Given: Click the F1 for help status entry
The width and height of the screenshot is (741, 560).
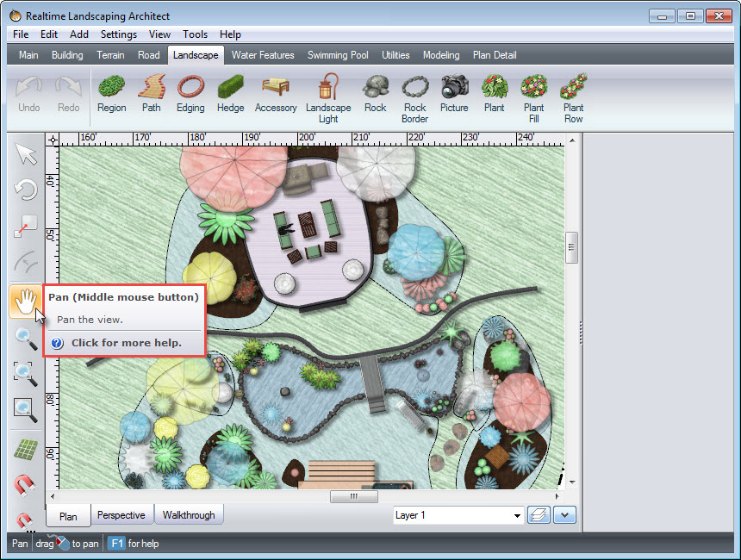Looking at the screenshot, I should pos(134,544).
